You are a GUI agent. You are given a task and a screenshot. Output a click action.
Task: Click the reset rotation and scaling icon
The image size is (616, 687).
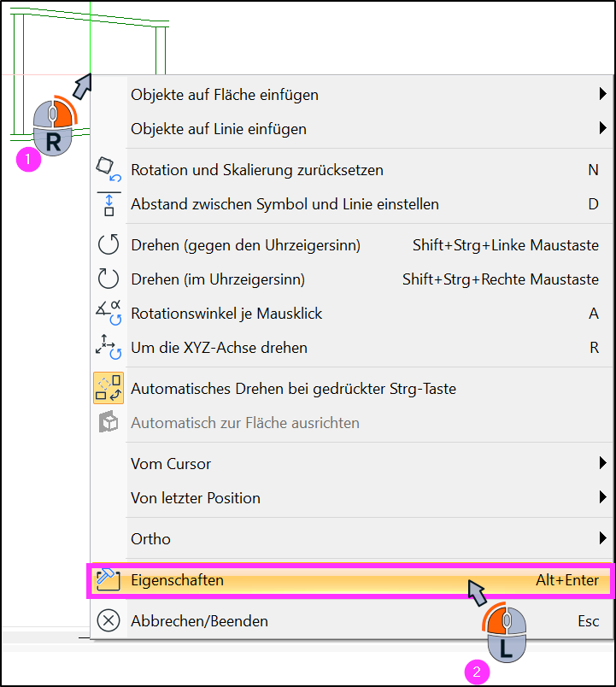pyautogui.click(x=109, y=169)
